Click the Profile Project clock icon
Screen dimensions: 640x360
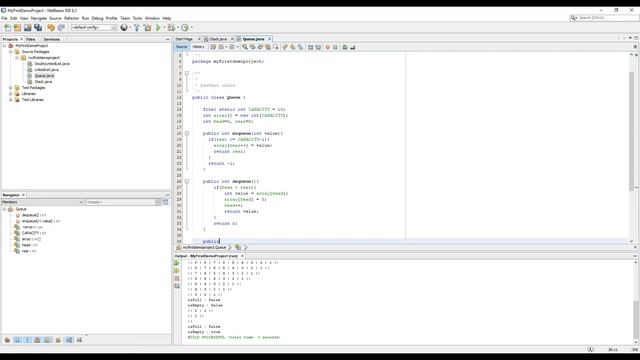coord(185,27)
